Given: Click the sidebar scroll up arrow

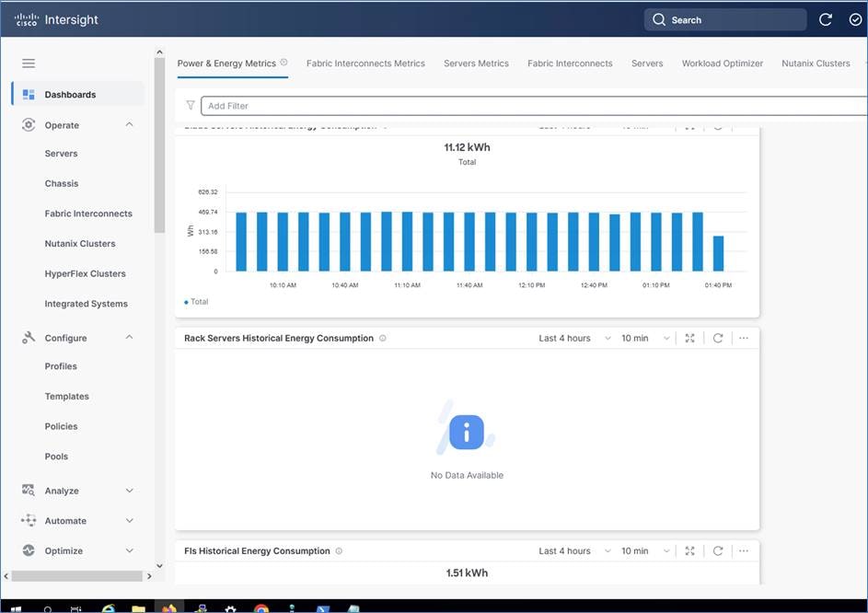Looking at the screenshot, I should pyautogui.click(x=159, y=52).
